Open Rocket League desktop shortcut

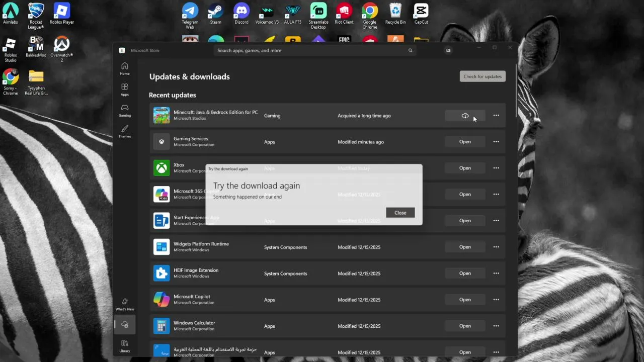point(36,16)
